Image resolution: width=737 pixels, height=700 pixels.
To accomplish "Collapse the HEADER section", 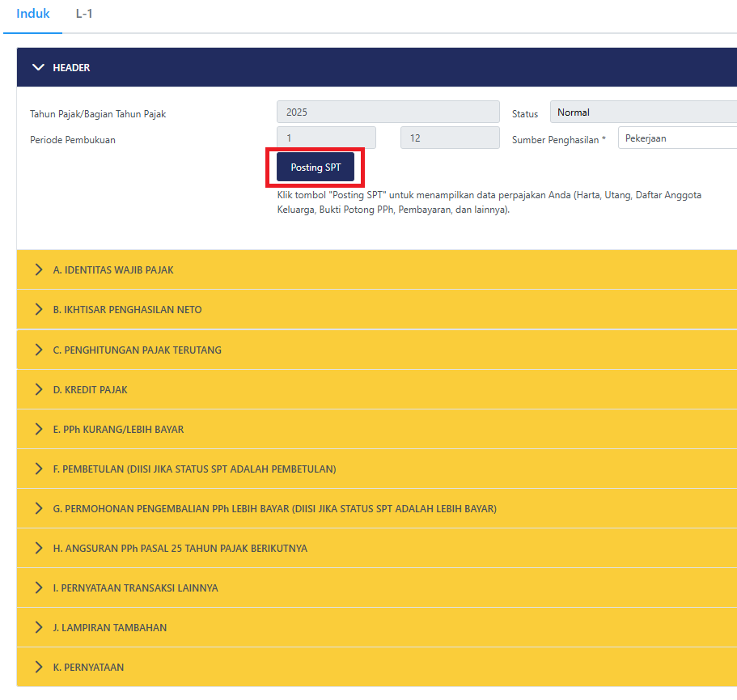I will (39, 67).
